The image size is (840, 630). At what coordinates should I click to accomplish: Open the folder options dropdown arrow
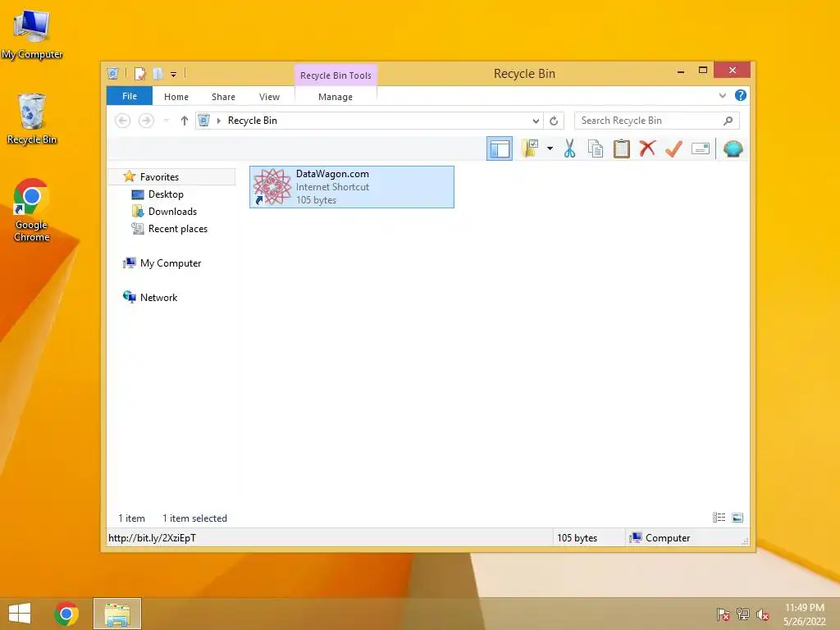pyautogui.click(x=550, y=148)
